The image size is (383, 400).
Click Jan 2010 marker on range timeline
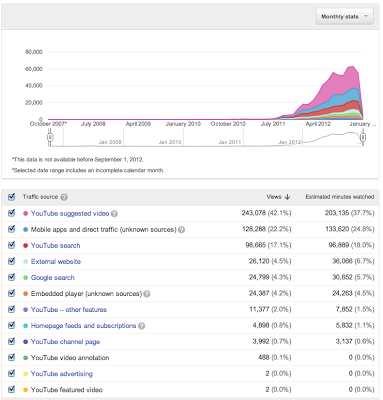pos(170,142)
